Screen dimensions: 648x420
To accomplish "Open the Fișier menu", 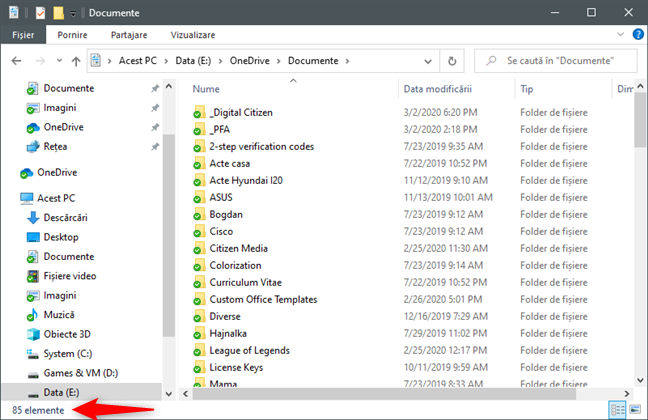I will point(23,35).
